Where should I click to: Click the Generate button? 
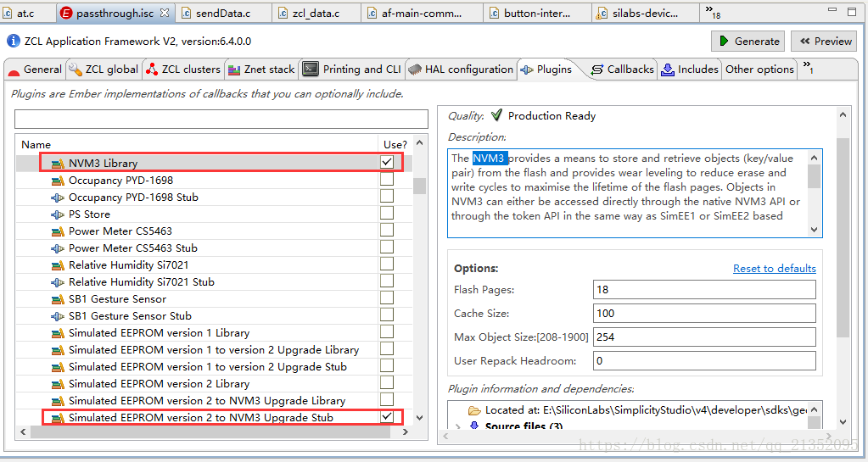point(749,41)
